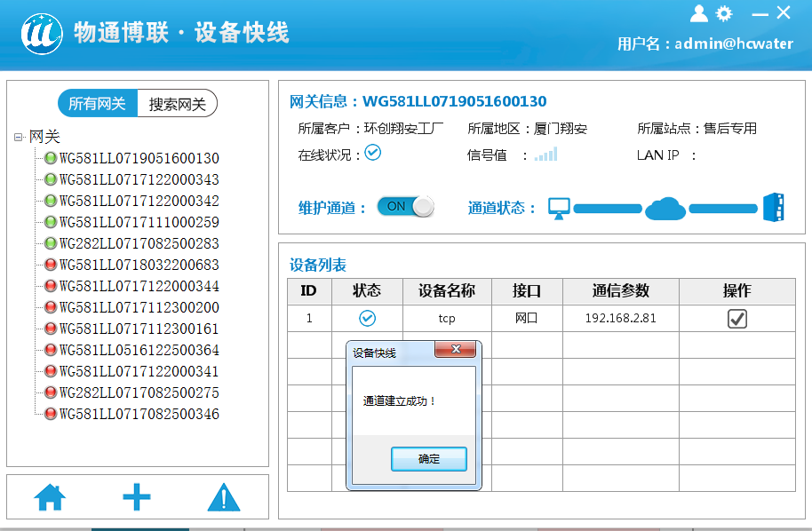Image resolution: width=812 pixels, height=531 pixels.
Task: Open alerts via warning triangle icon
Action: click(x=224, y=497)
